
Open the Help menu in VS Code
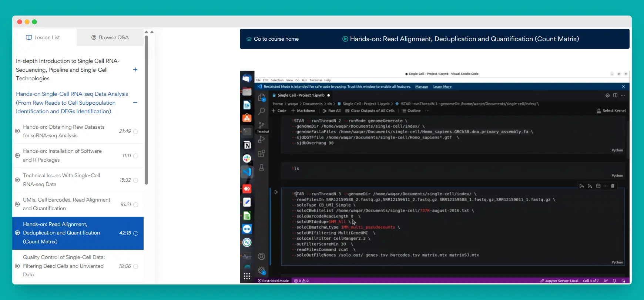click(x=328, y=80)
